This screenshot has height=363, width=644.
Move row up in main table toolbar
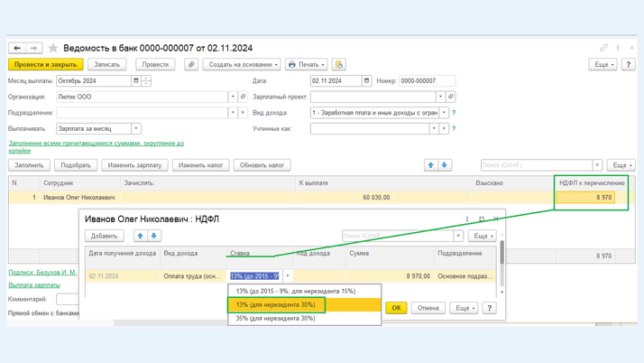(x=430, y=165)
